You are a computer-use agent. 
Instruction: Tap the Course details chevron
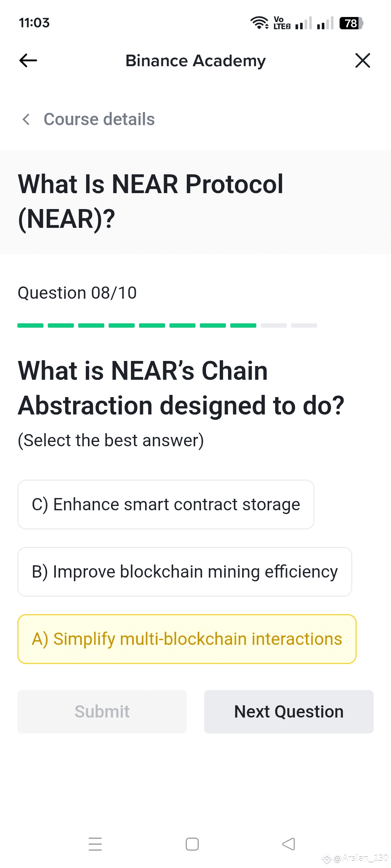(x=26, y=119)
